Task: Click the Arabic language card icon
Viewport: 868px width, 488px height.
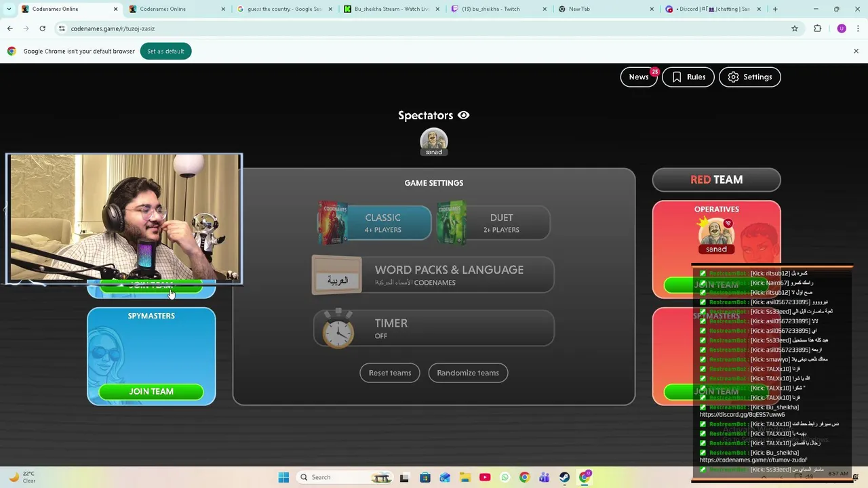Action: click(337, 275)
